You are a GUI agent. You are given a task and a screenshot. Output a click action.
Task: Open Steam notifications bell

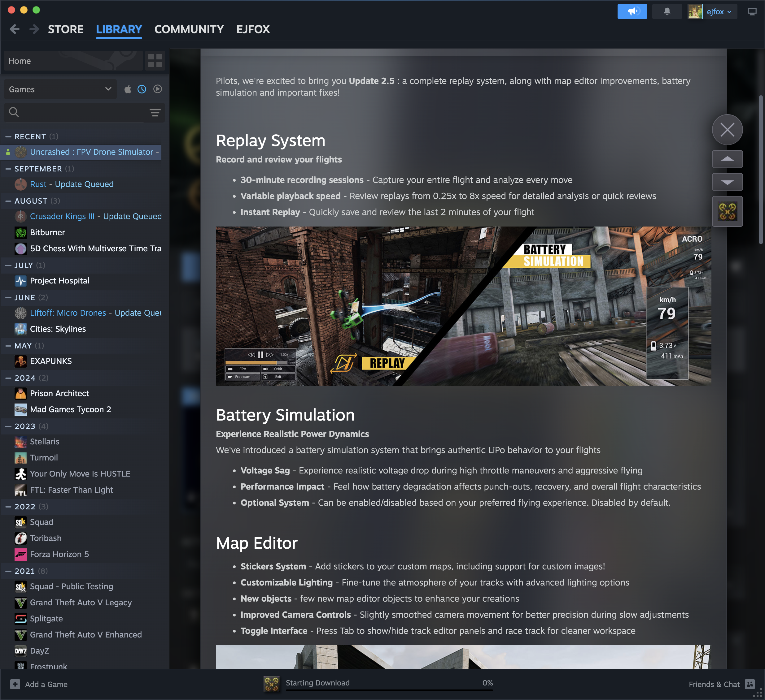(x=667, y=11)
